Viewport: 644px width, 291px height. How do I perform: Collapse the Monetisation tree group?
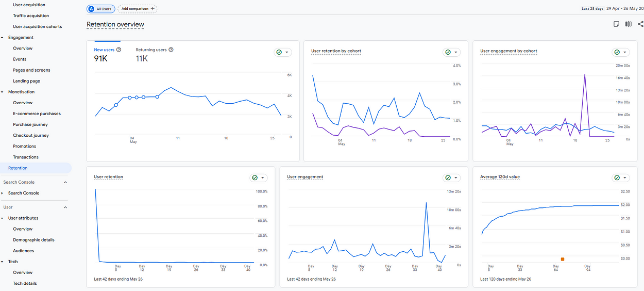[x=3, y=92]
